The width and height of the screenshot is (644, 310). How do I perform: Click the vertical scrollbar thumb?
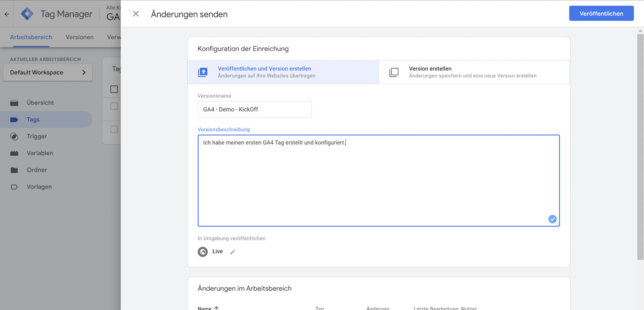[x=640, y=147]
